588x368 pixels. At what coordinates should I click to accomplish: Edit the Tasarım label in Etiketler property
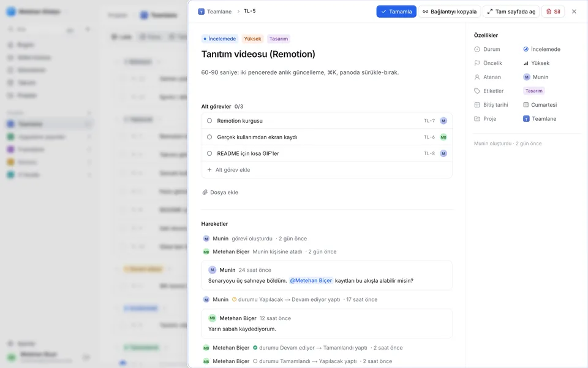click(x=533, y=91)
